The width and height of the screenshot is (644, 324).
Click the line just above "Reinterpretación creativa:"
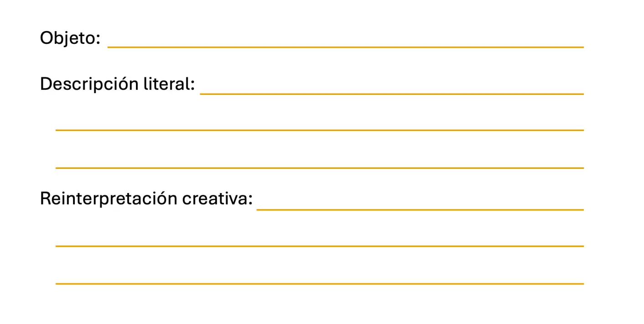pyautogui.click(x=319, y=168)
